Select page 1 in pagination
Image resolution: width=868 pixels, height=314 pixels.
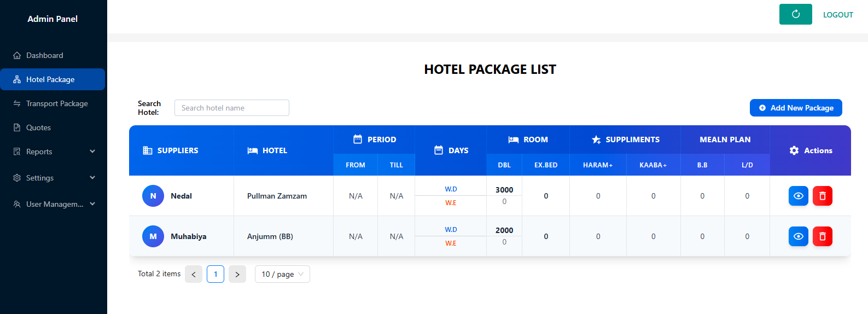pos(215,274)
